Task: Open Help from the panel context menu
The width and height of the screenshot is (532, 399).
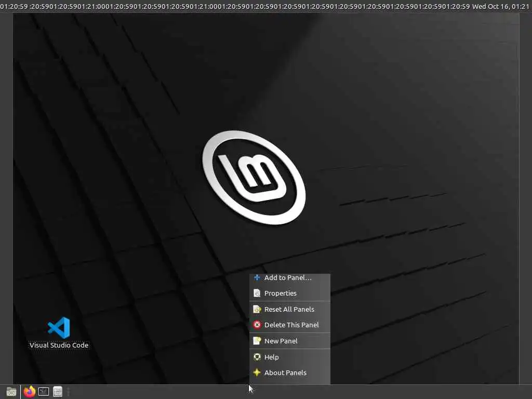Action: 290,357
